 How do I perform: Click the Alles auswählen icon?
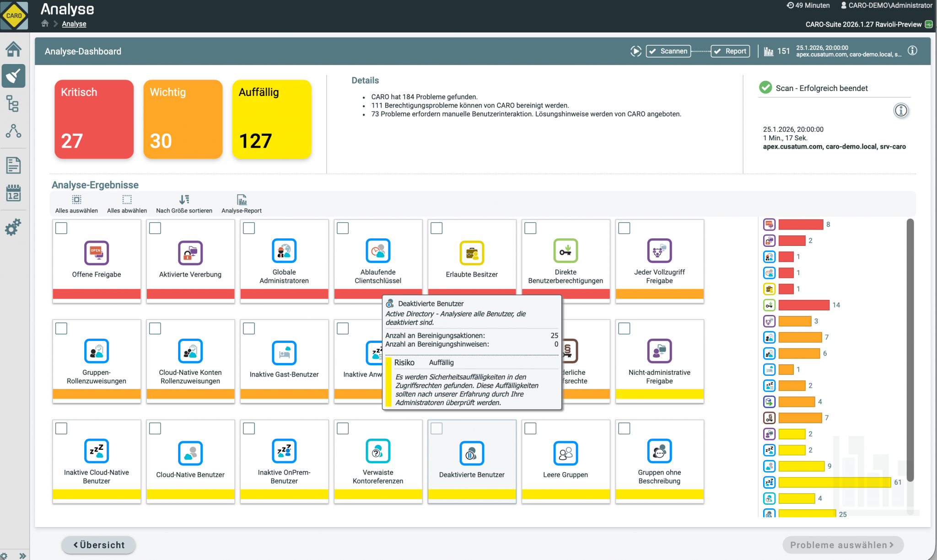coord(76,200)
